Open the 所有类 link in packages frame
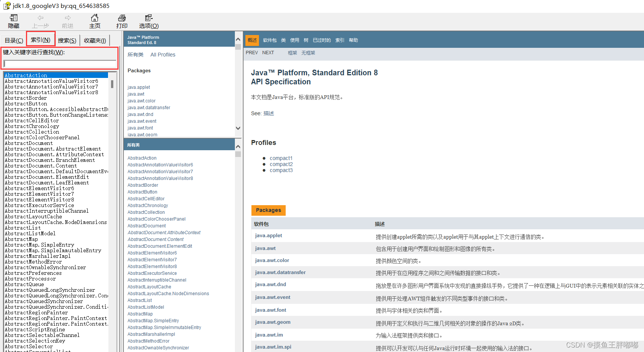The image size is (644, 352). point(135,55)
